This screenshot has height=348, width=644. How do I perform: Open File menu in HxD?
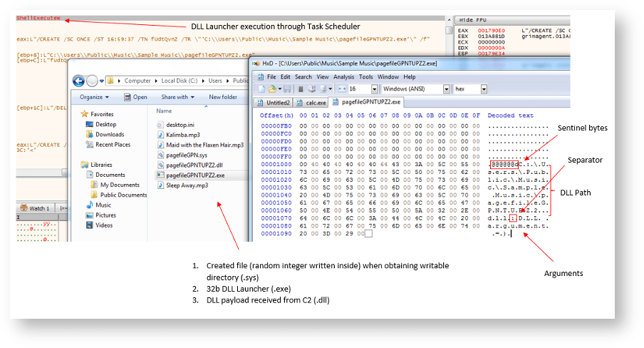pos(271,77)
